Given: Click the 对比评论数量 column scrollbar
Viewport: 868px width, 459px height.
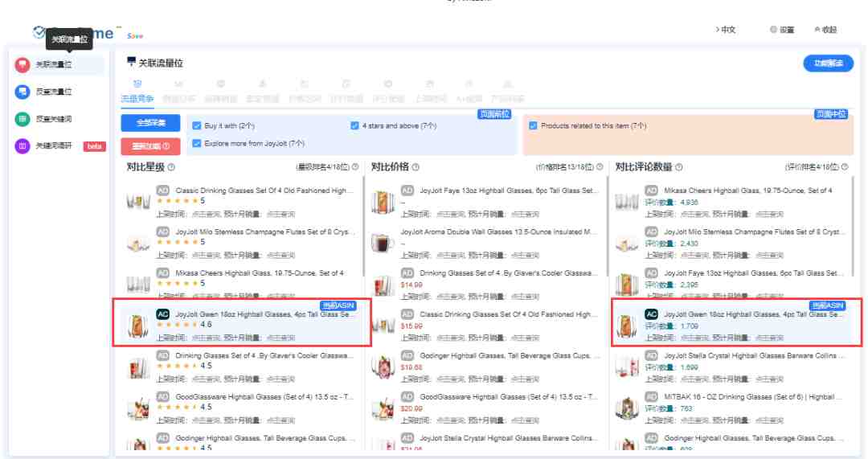Looking at the screenshot, I should tap(853, 226).
